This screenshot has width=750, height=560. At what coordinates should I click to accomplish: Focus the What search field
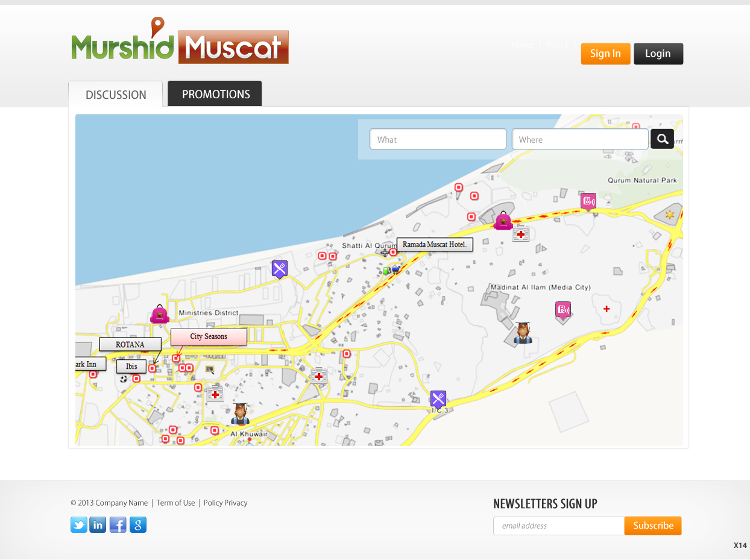(438, 139)
